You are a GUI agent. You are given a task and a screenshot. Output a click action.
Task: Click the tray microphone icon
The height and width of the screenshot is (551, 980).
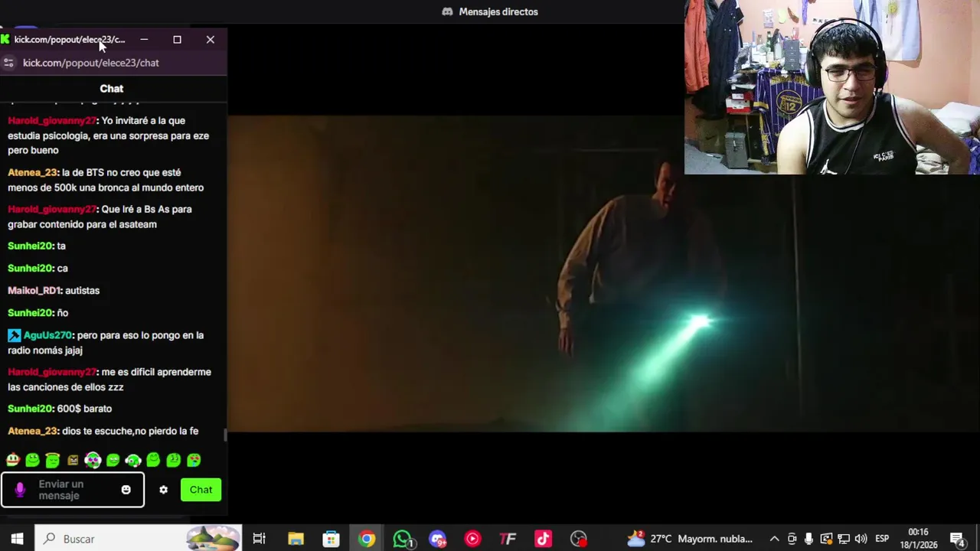pyautogui.click(x=808, y=539)
